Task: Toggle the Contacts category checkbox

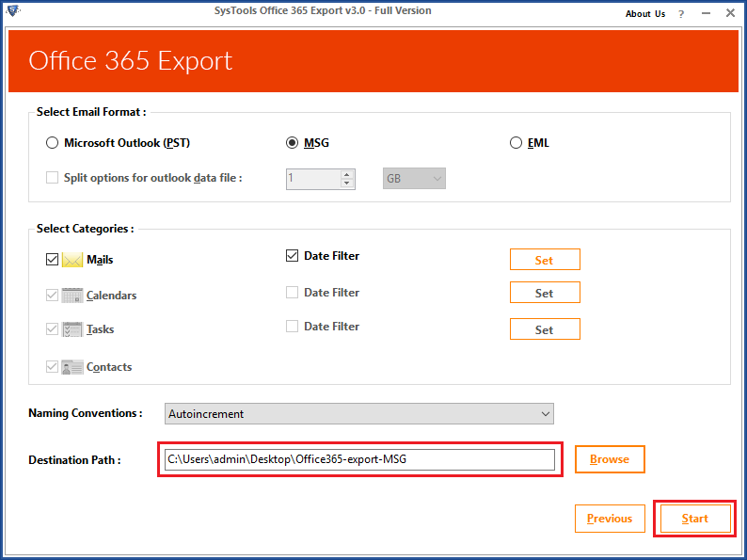Action: pos(52,367)
